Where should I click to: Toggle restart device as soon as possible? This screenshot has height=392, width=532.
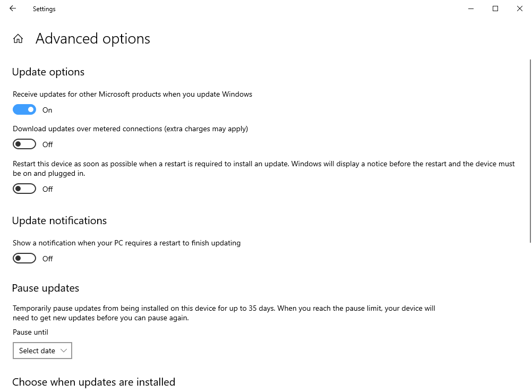(x=24, y=189)
